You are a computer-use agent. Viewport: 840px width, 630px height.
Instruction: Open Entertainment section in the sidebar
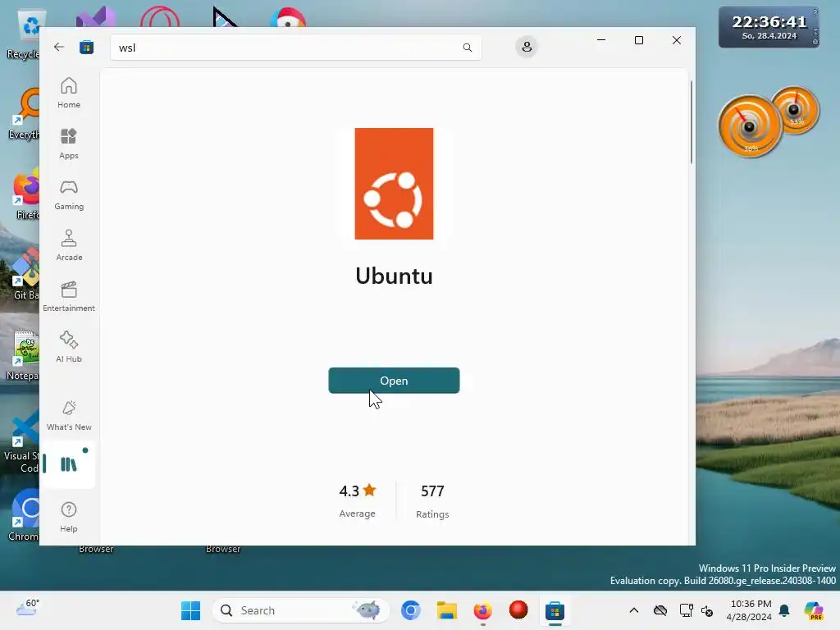coord(69,296)
